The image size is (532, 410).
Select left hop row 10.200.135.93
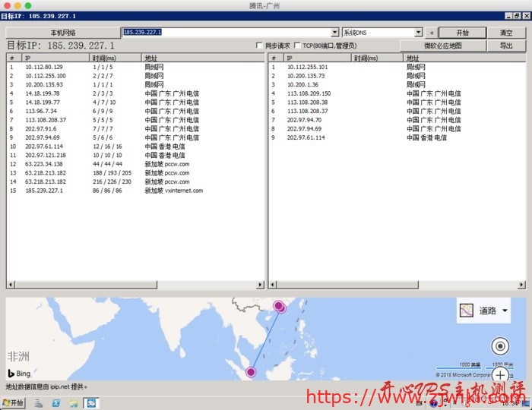point(135,85)
